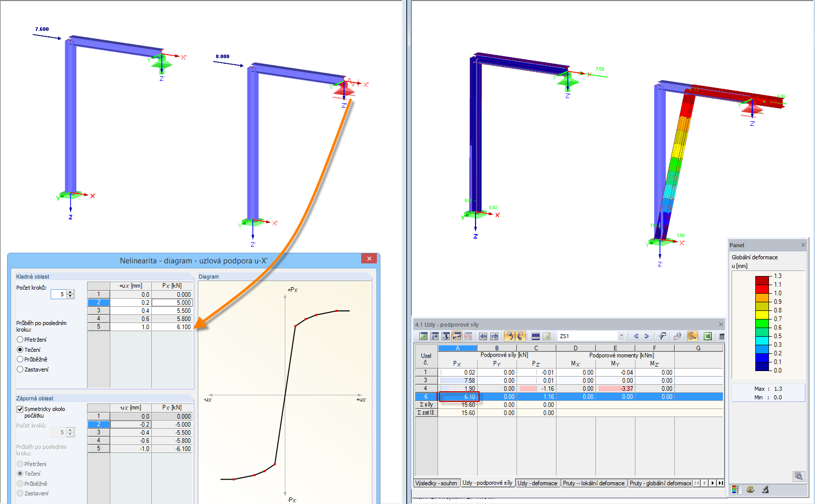This screenshot has height=504, width=815.
Task: Click the info pick icon in table toolbar
Action: click(677, 336)
